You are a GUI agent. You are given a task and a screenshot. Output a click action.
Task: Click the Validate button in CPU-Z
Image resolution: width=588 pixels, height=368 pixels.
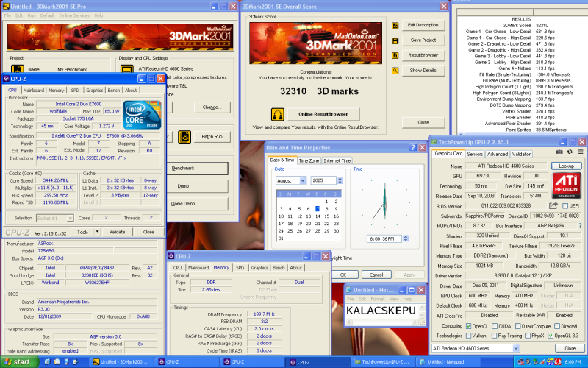point(117,232)
